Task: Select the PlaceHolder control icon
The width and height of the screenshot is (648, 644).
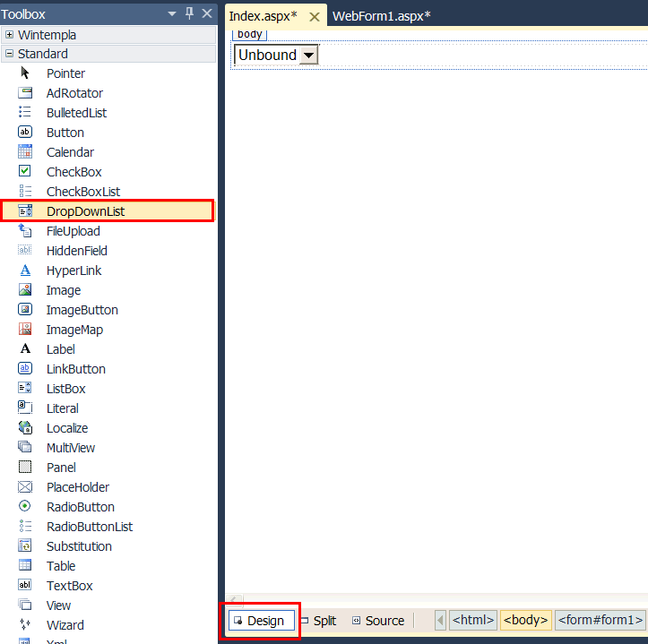Action: 25,487
